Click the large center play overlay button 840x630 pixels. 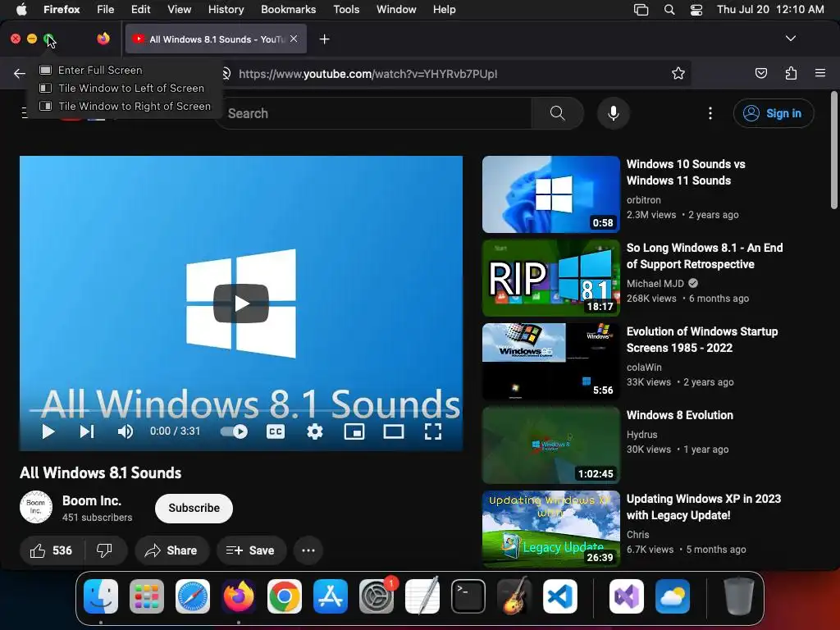(241, 304)
